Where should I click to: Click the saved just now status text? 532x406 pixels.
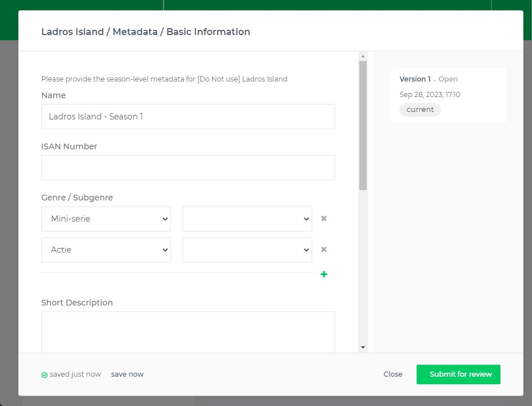pos(75,374)
